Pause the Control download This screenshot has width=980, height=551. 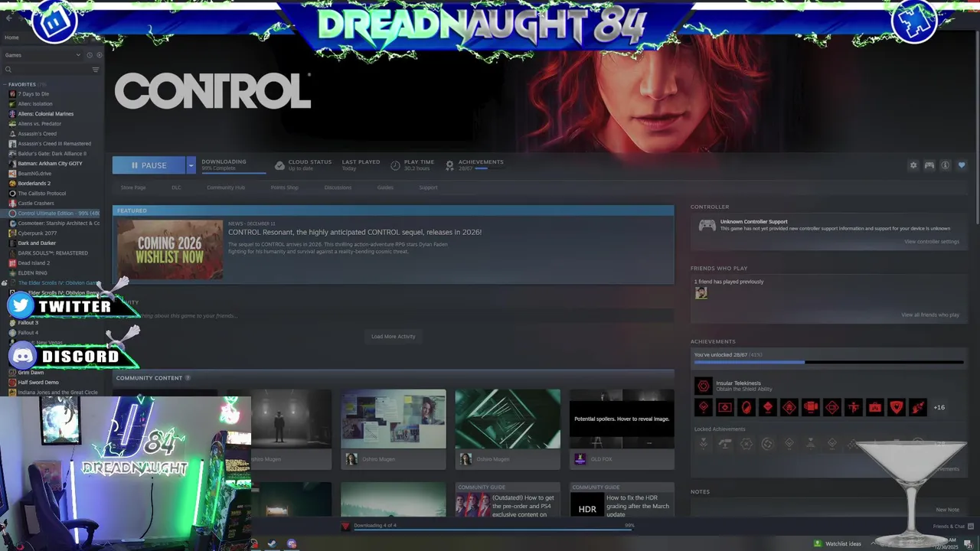[x=149, y=165]
